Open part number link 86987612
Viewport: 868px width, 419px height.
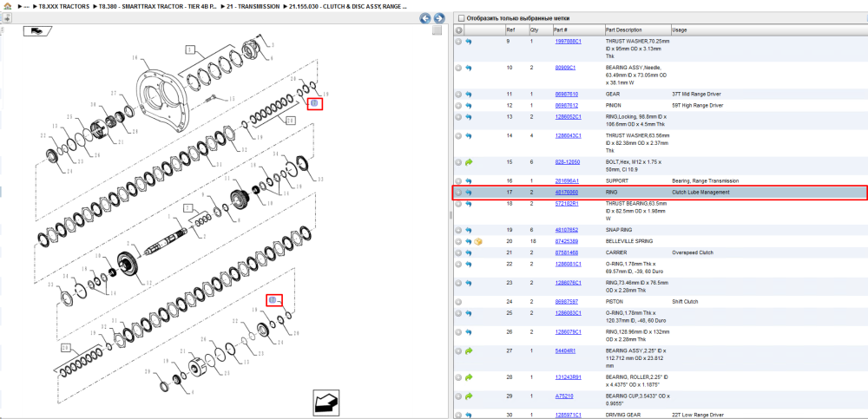click(566, 105)
